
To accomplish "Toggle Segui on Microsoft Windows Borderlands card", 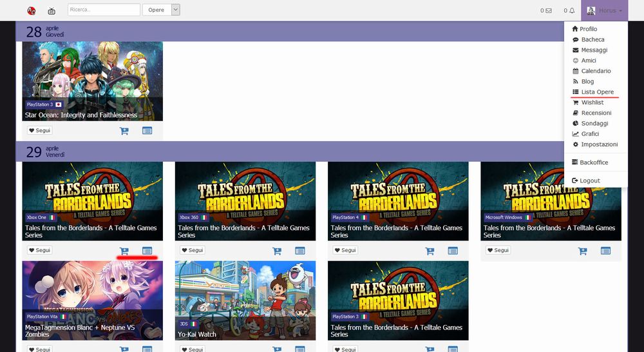I will coord(498,250).
